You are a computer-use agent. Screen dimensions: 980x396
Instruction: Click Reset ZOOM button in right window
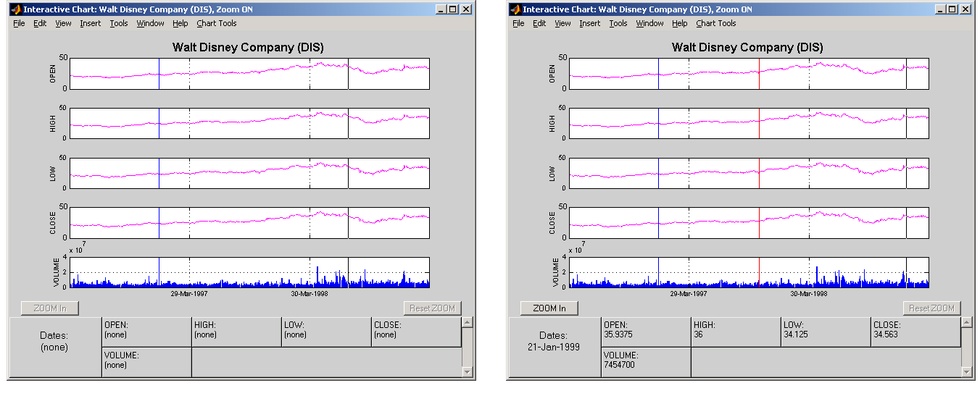click(931, 308)
